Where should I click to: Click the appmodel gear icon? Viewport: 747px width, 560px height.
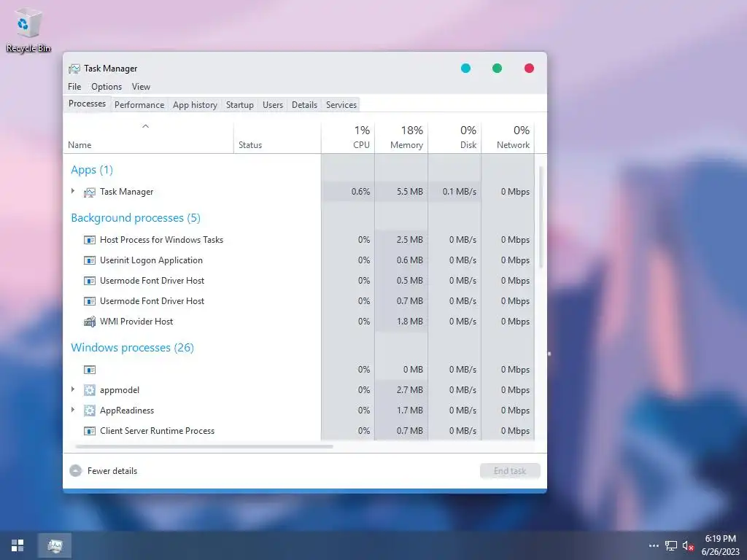pos(90,390)
